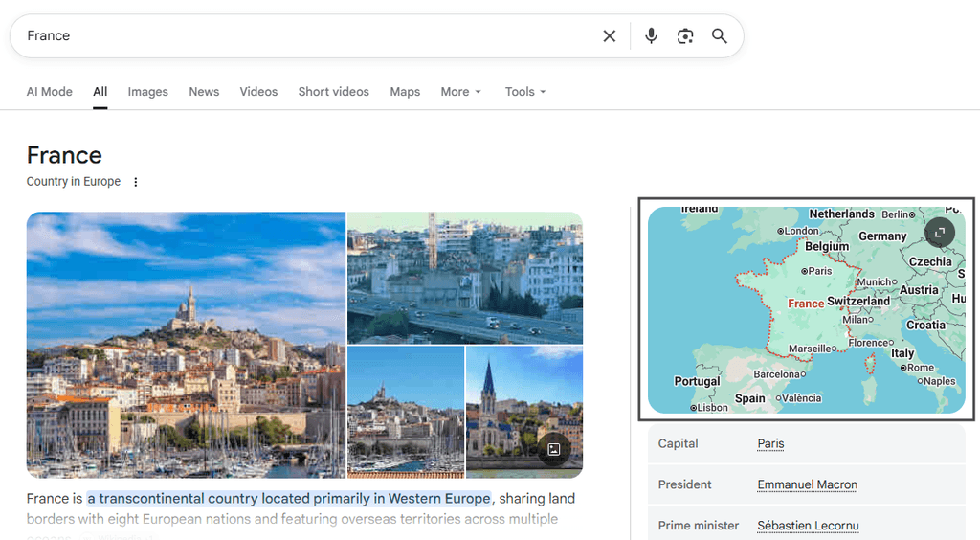Click the Belgium label on the map

pos(827,246)
